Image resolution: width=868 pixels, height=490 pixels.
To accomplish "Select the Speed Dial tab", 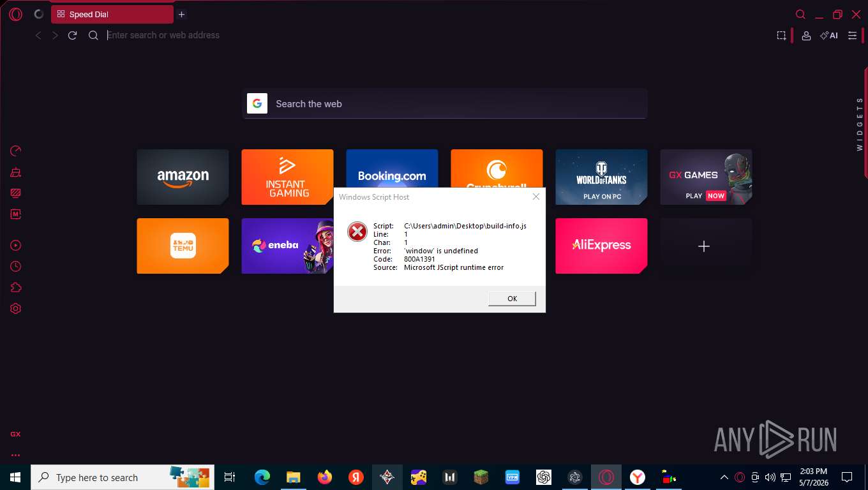I will click(x=112, y=14).
